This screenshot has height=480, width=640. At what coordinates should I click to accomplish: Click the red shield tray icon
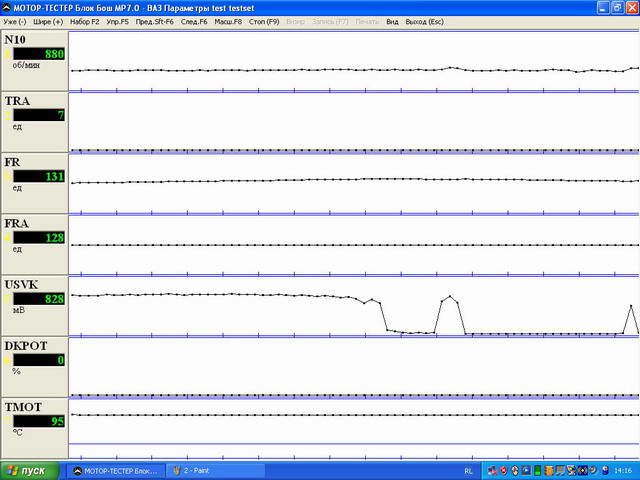(x=503, y=471)
